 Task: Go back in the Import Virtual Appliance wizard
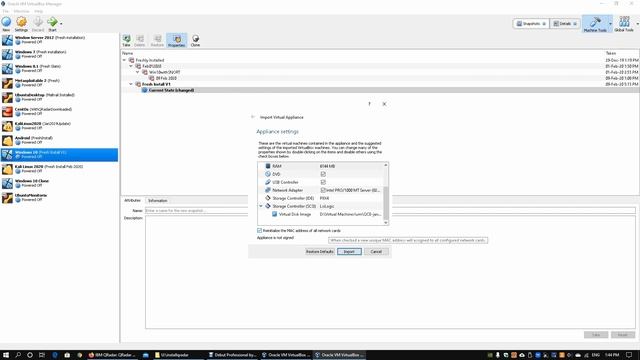[253, 117]
